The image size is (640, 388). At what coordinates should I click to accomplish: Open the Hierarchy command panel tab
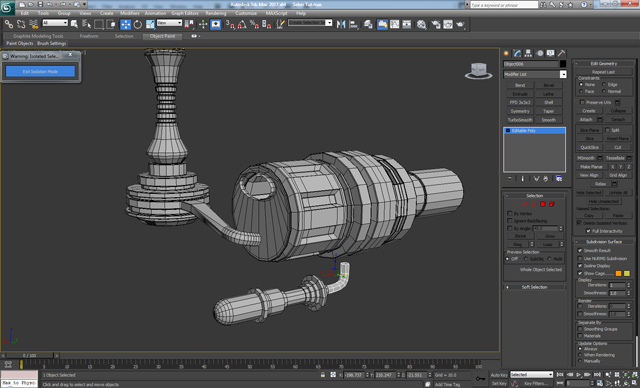tap(529, 53)
